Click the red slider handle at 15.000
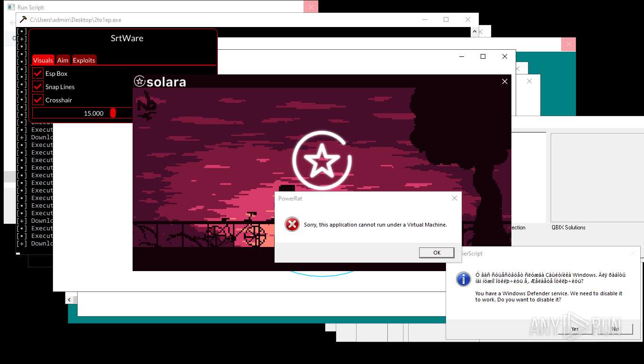The image size is (644, 364). tap(113, 113)
